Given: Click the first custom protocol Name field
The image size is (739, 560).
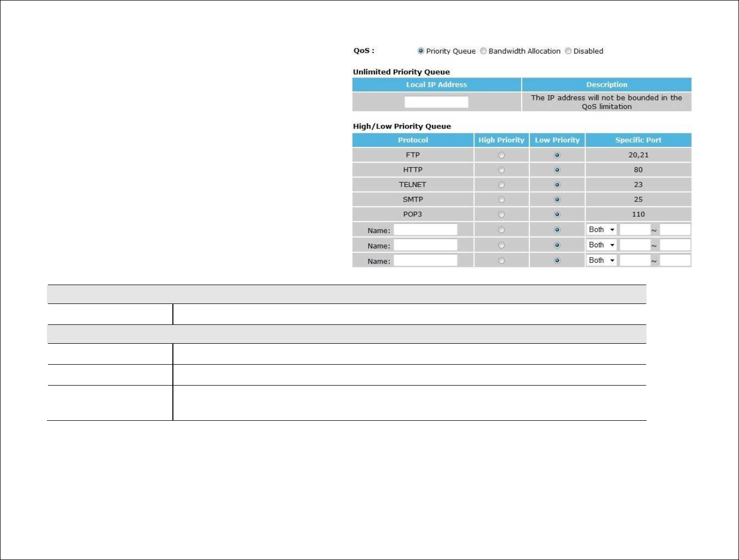Looking at the screenshot, I should [x=425, y=230].
